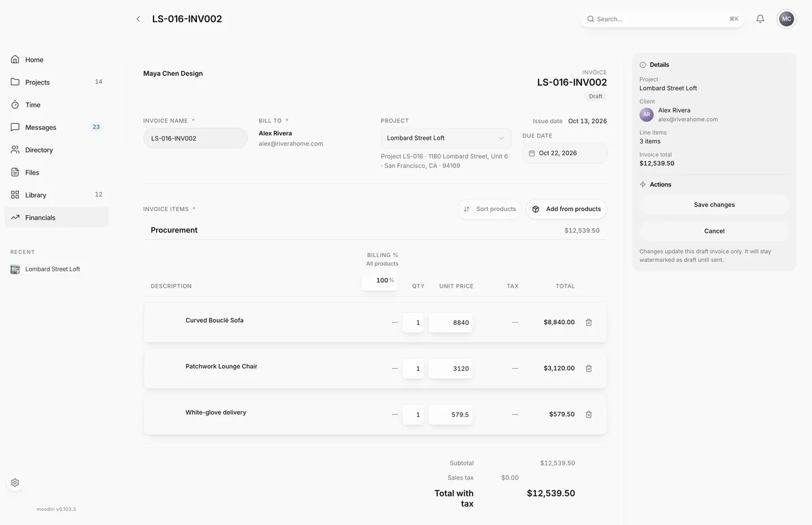
Task: Open the Due Date picker Oct 22, 2026
Action: click(x=564, y=154)
